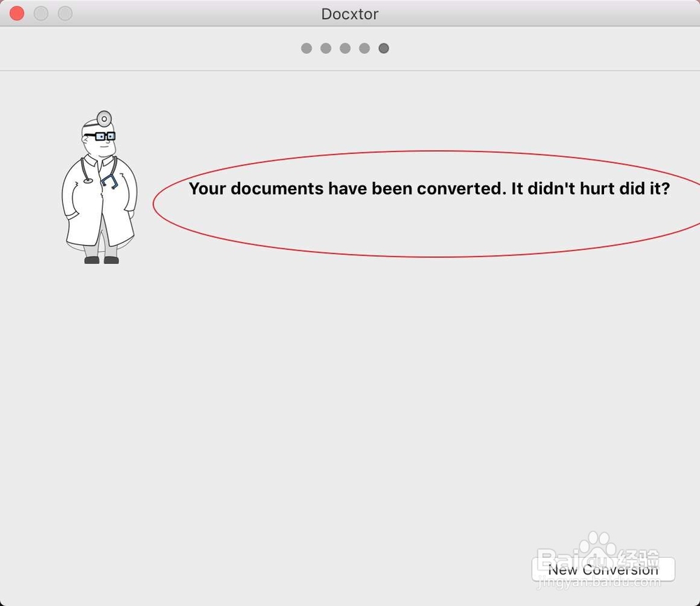700x606 pixels.
Task: Click the doctor's head mirror
Action: [x=104, y=119]
